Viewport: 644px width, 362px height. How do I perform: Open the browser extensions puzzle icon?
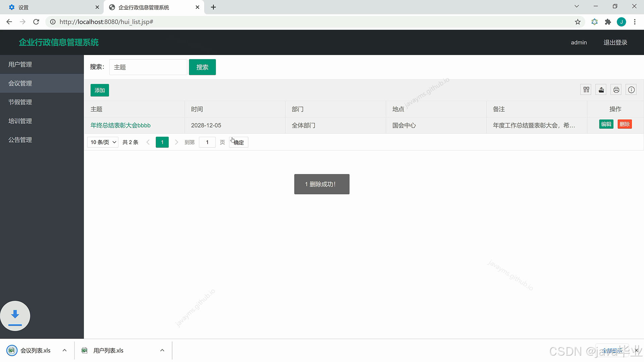[608, 22]
